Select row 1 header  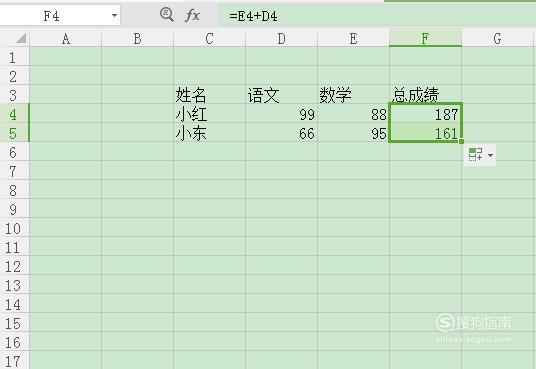(14, 57)
